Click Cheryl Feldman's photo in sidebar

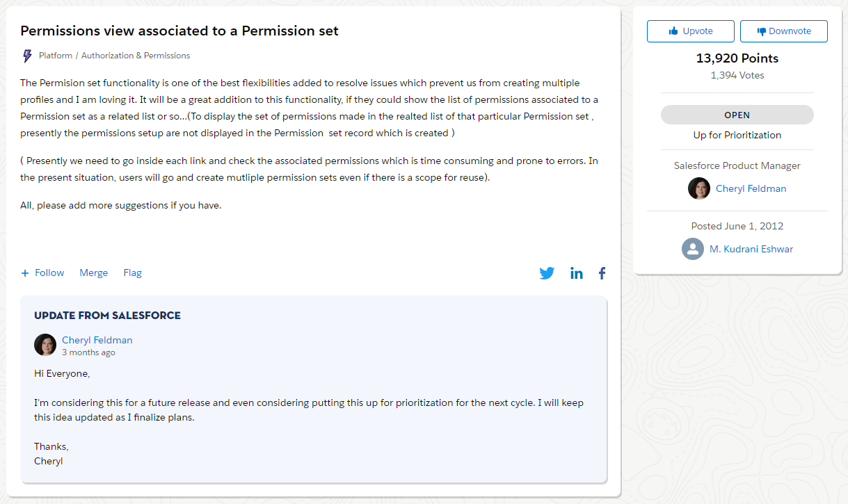tap(698, 188)
